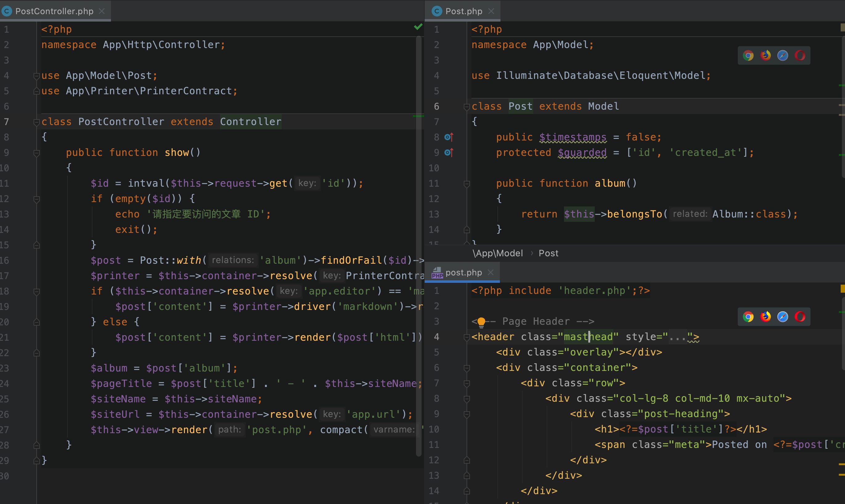Open in Opera icon in post.php template editor
Viewport: 845px width, 504px height.
tap(800, 317)
